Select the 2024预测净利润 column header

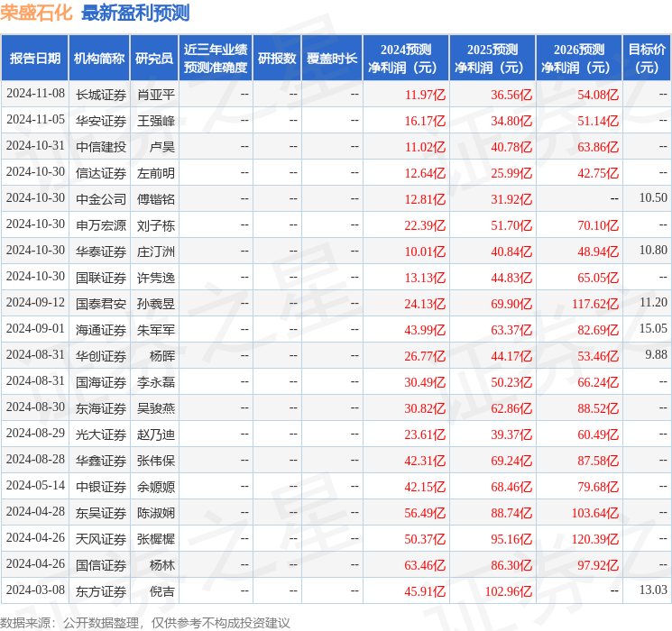point(406,59)
